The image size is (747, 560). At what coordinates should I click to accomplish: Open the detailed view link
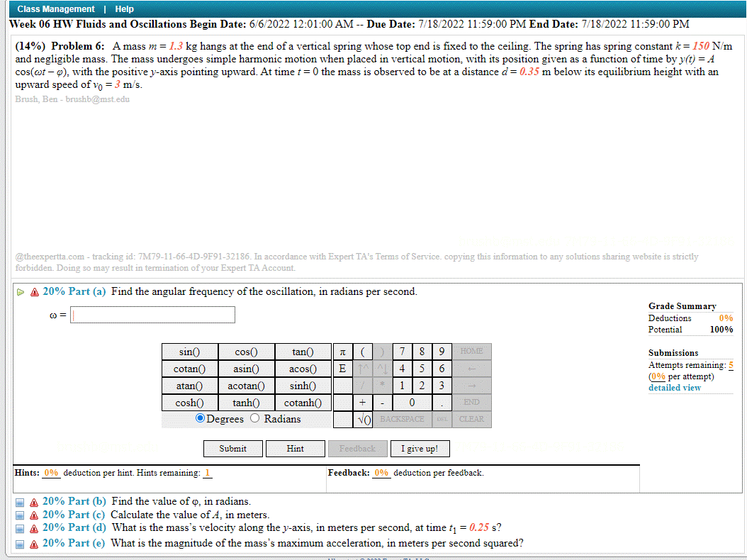pos(675,388)
